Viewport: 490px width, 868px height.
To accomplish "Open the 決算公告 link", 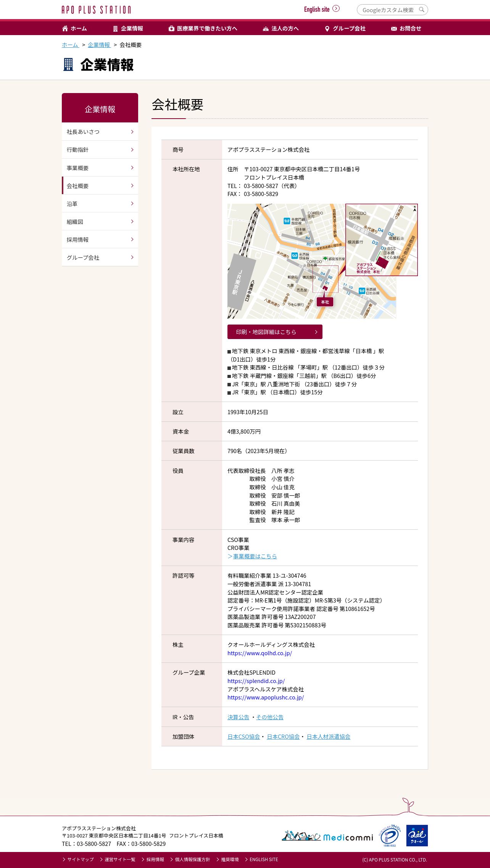I will tap(238, 717).
